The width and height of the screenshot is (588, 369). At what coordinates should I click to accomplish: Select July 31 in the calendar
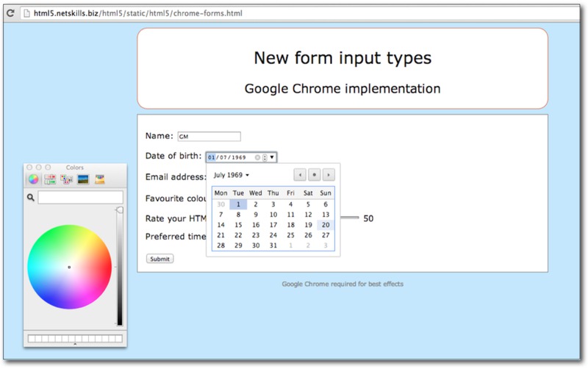click(x=273, y=246)
